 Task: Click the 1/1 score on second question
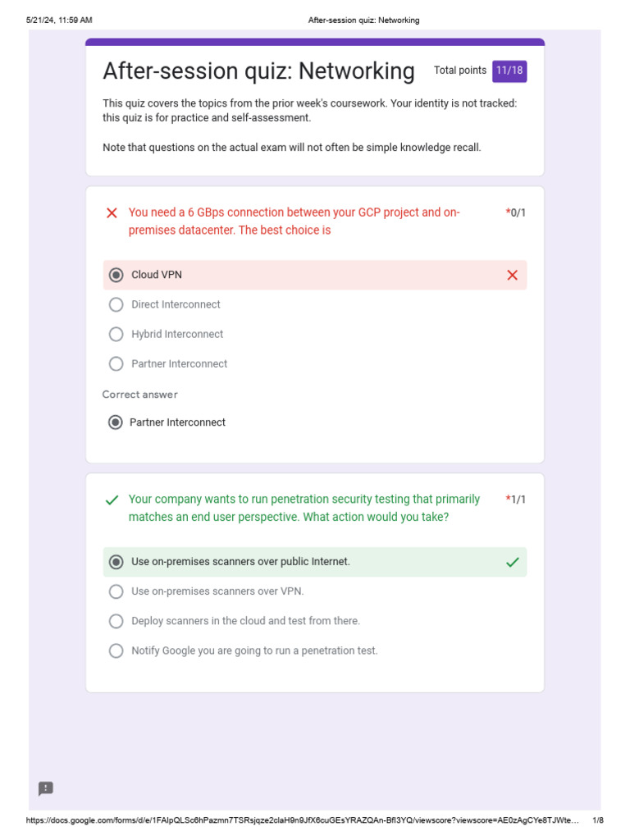(518, 499)
